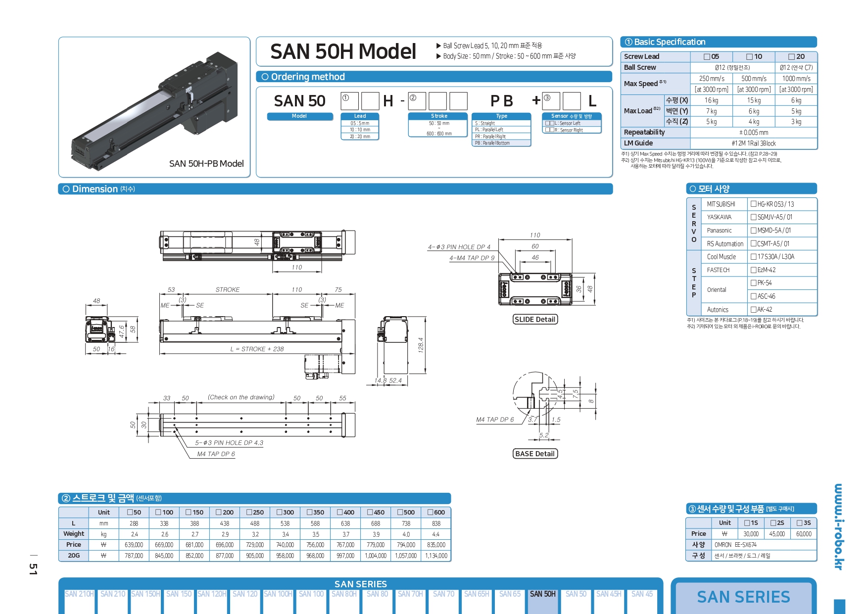This screenshot has height=614, width=868.
Task: Select the 2S sensor quantity checkbox
Action: (x=773, y=523)
